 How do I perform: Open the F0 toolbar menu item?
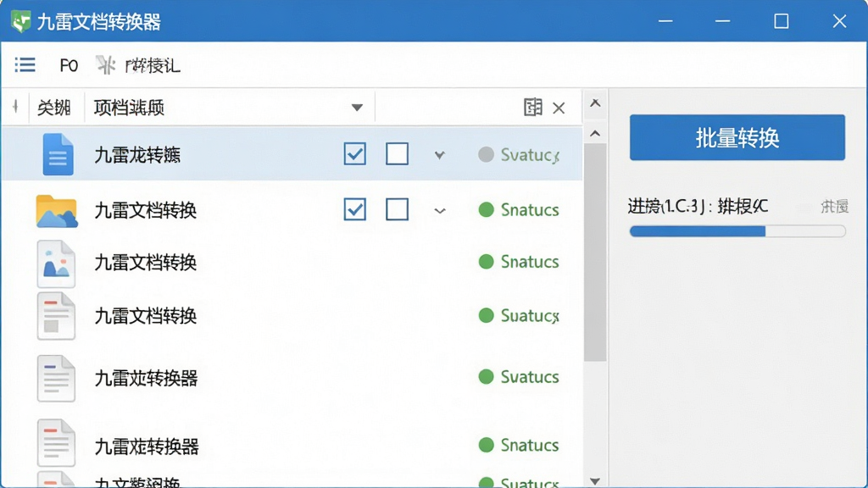(x=69, y=66)
